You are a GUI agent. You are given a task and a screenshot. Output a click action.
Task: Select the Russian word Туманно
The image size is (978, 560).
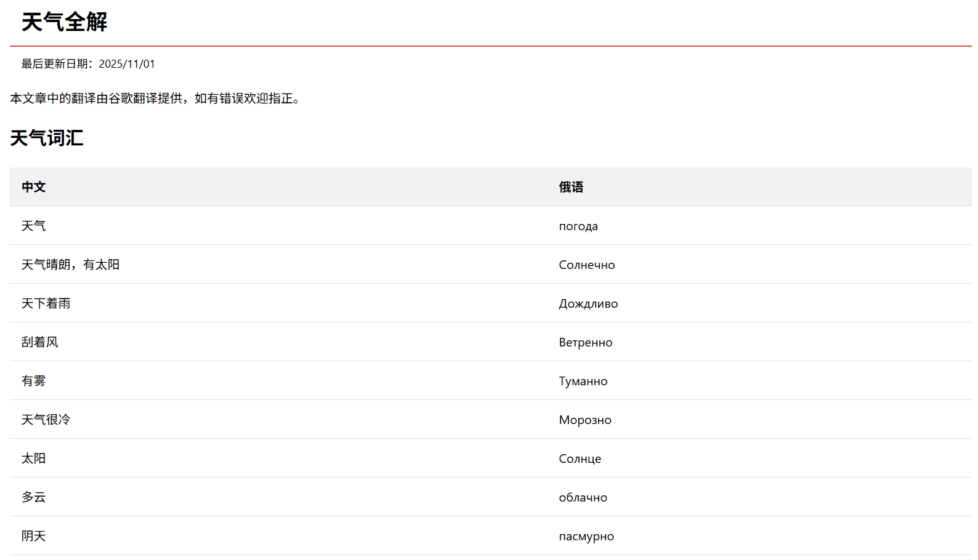[583, 381]
